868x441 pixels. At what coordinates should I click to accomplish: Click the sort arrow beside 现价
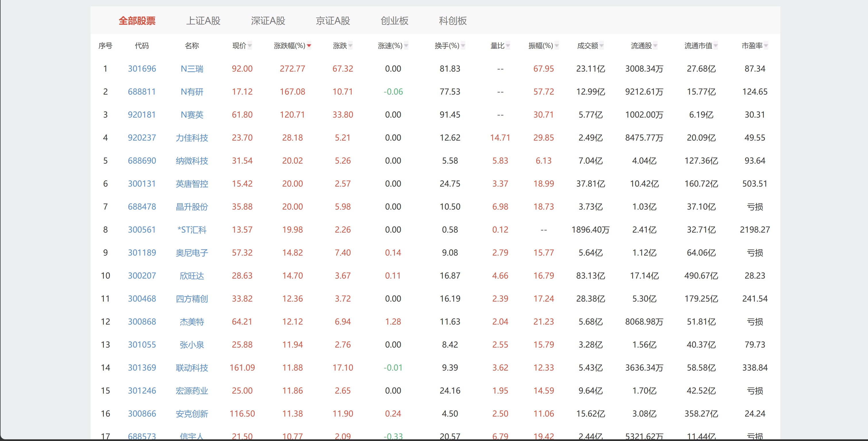250,45
